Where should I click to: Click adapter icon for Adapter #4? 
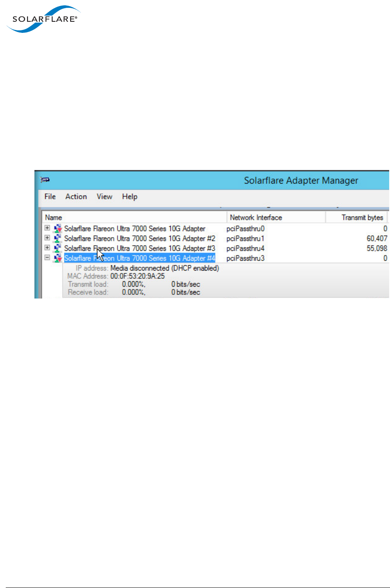58,258
